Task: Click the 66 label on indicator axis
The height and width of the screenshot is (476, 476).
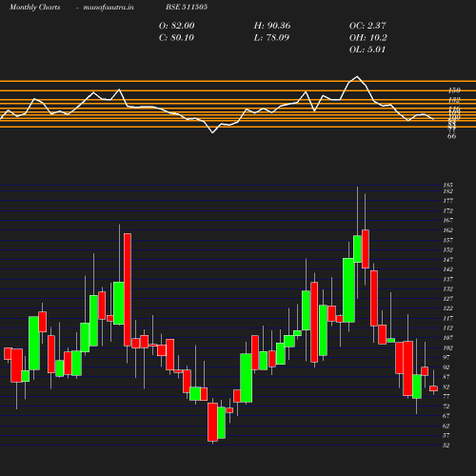Action: tap(451, 136)
